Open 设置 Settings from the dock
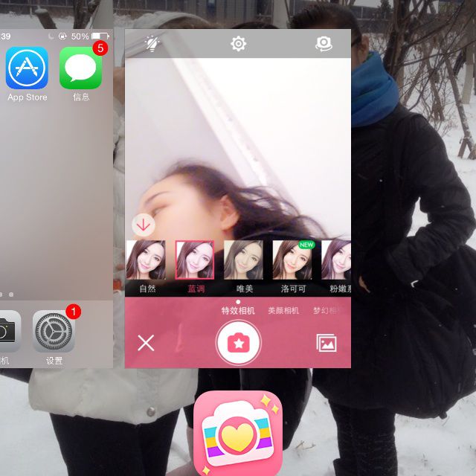The width and height of the screenshot is (476, 476). click(x=54, y=332)
